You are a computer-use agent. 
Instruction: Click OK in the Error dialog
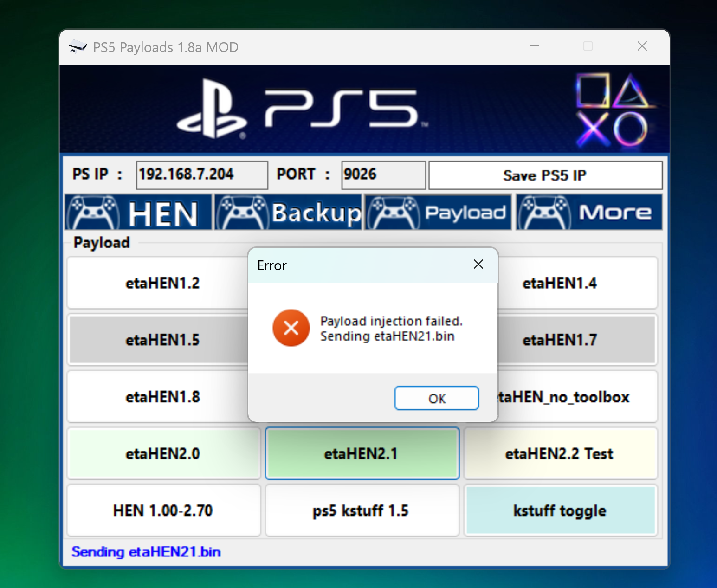437,398
